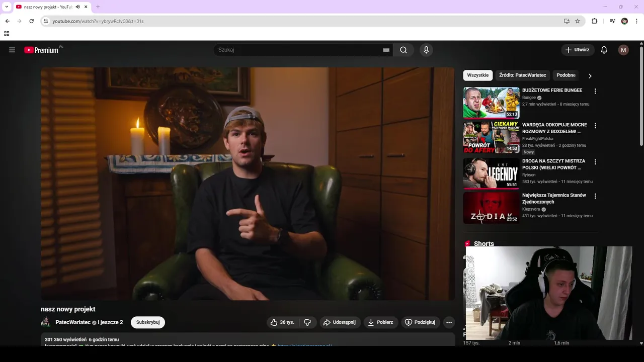Click the Rybson channel name
This screenshot has width=644, height=362.
(x=529, y=175)
